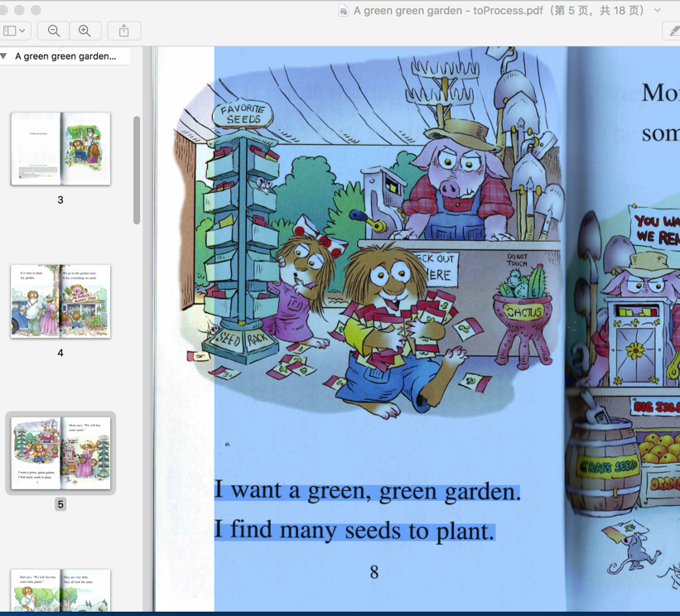Viewport: 680px width, 616px height.
Task: Collapse the 'A green green garden' outline
Action: coord(4,56)
